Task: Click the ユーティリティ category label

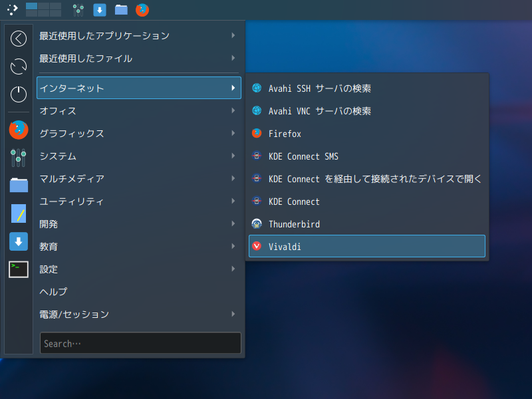Action: 72,201
